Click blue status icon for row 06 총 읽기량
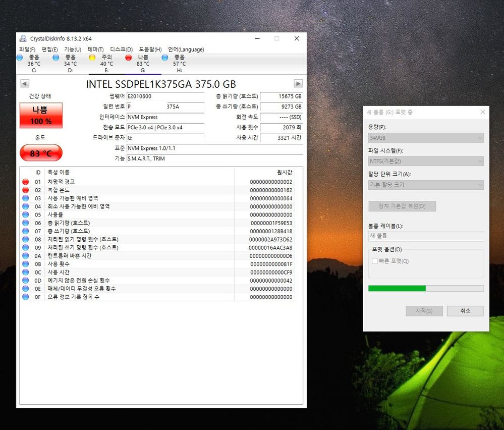This screenshot has width=504, height=430. tap(26, 223)
